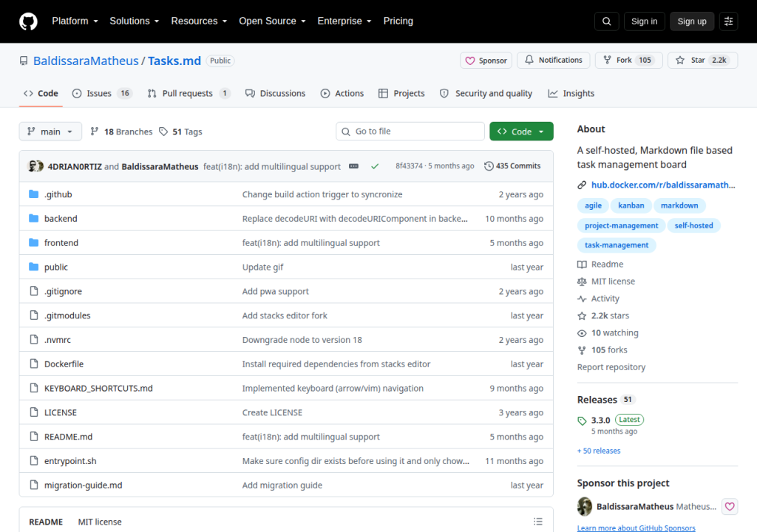The width and height of the screenshot is (757, 532).
Task: Open the public folder
Action: [56, 267]
